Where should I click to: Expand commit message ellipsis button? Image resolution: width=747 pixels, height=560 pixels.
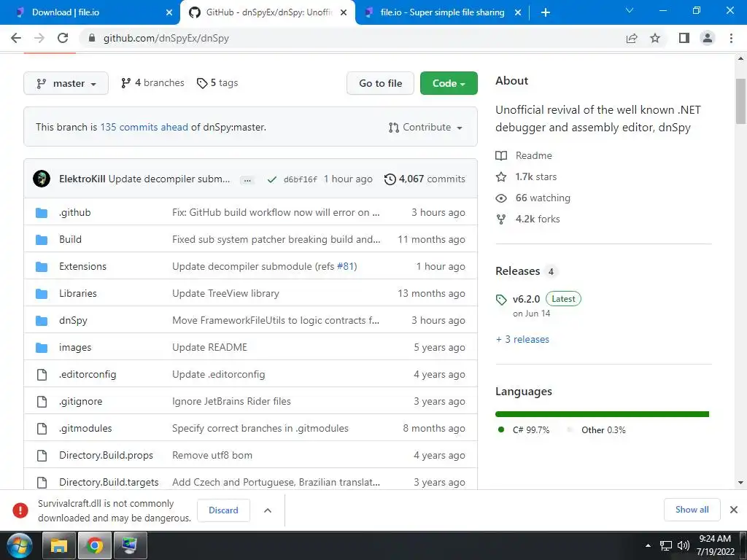pos(247,180)
